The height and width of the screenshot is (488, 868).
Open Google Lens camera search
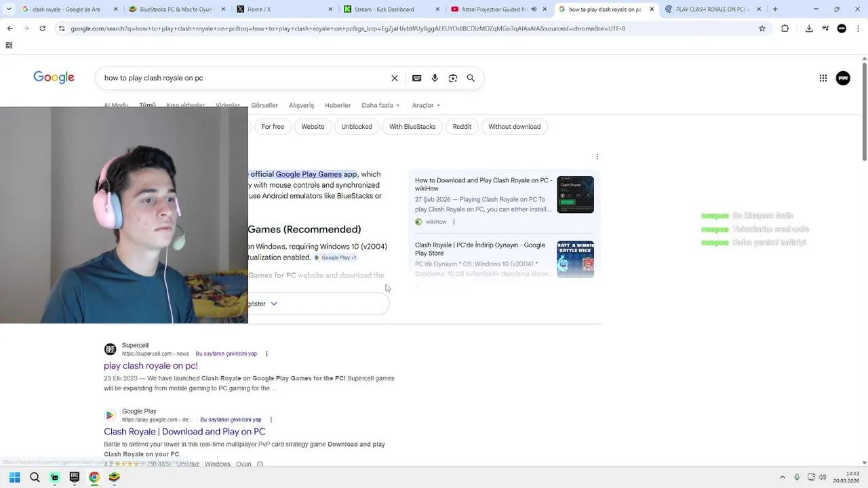(452, 78)
